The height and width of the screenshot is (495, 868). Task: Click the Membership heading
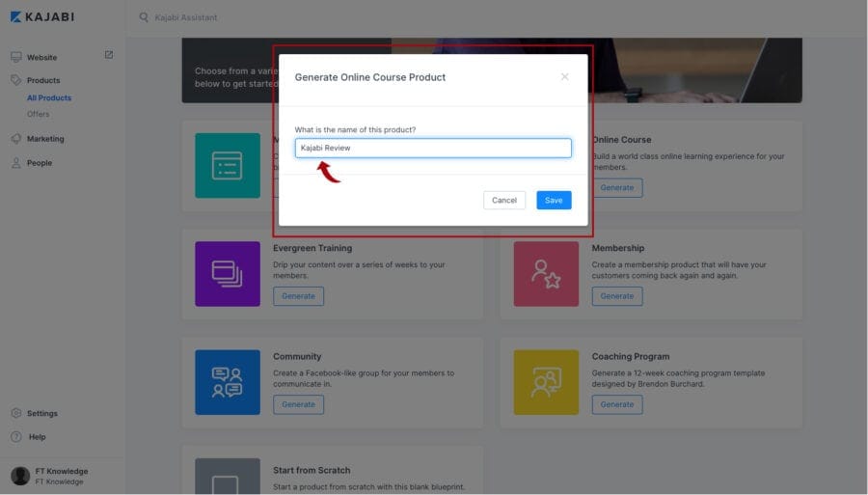click(x=618, y=248)
